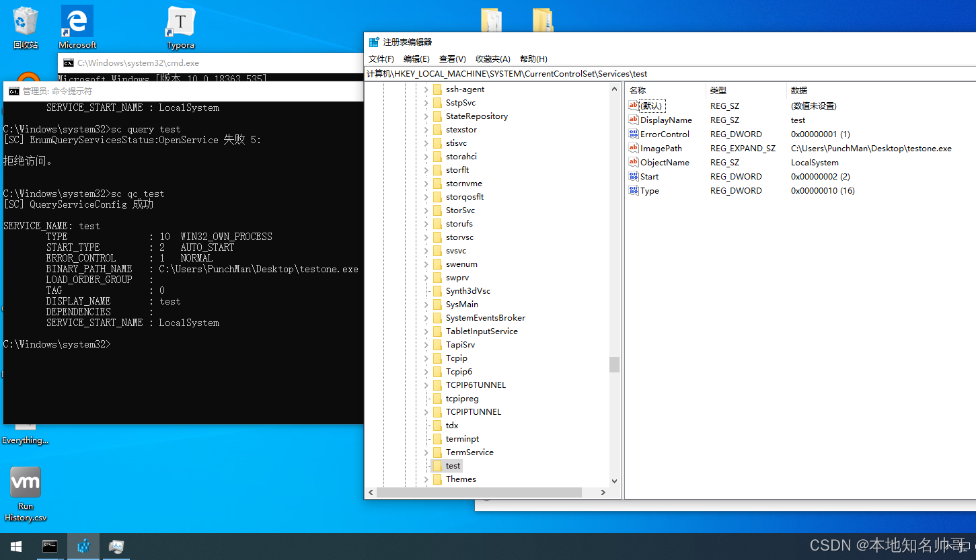Click the tree vertical scrollbar down arrow
The height and width of the screenshot is (560, 976).
[x=614, y=481]
